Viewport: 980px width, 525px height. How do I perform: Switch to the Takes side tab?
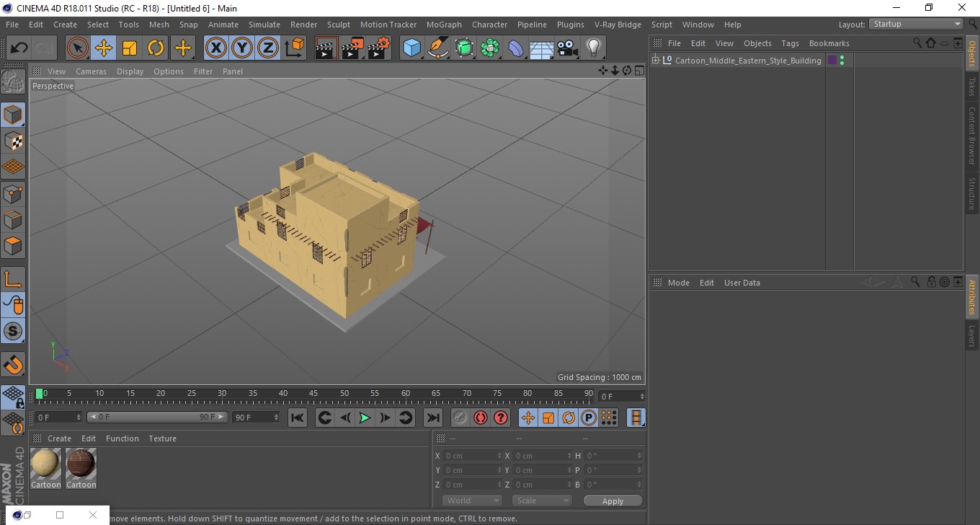point(972,87)
